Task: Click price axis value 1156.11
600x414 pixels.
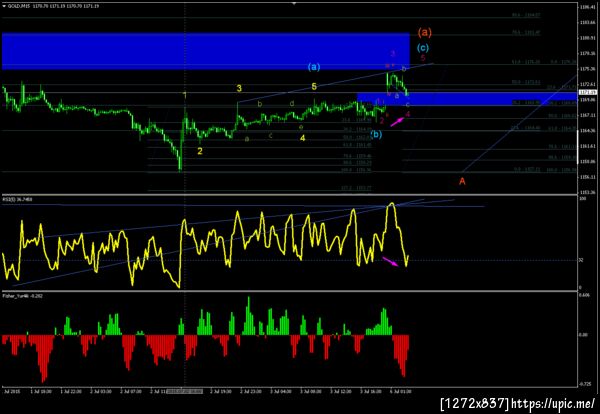Action: point(588,177)
